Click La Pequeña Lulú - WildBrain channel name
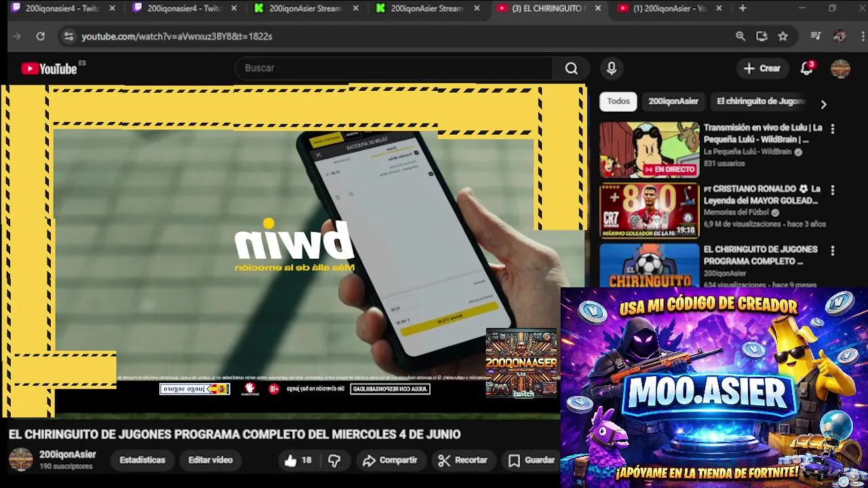Image resolution: width=868 pixels, height=488 pixels. click(x=747, y=152)
